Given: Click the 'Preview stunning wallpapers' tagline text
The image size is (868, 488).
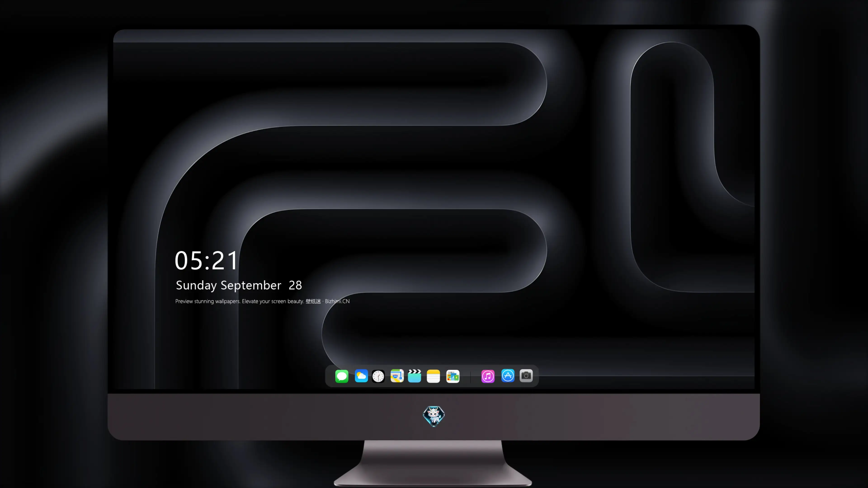Looking at the screenshot, I should point(262,301).
